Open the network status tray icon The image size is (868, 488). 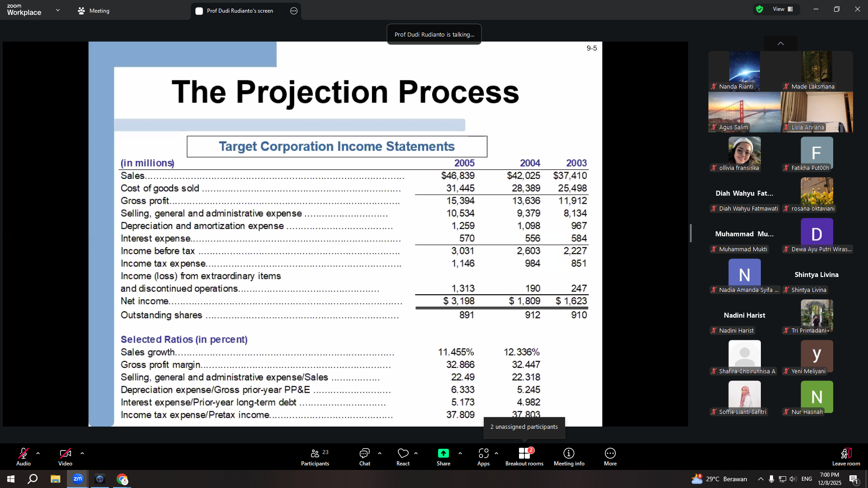click(x=782, y=479)
